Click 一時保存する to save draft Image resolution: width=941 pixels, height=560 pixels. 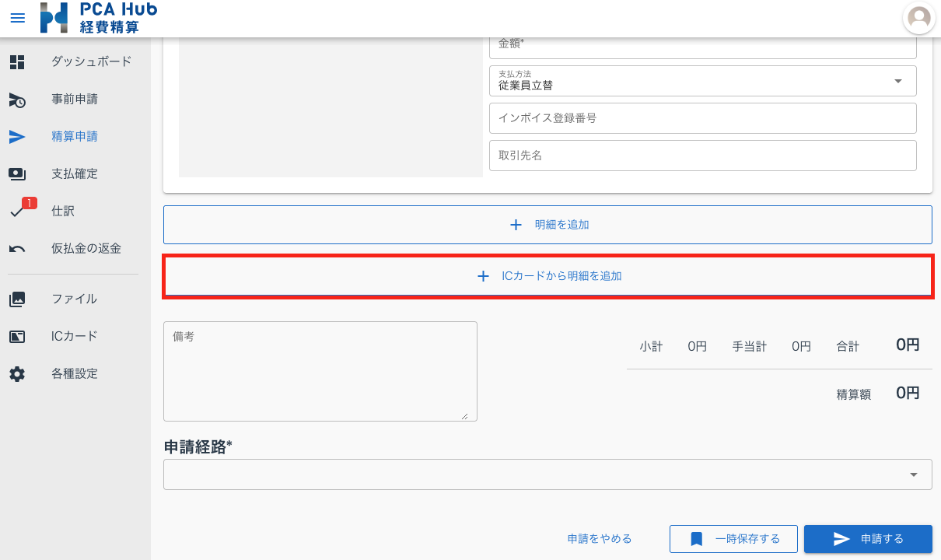point(734,539)
